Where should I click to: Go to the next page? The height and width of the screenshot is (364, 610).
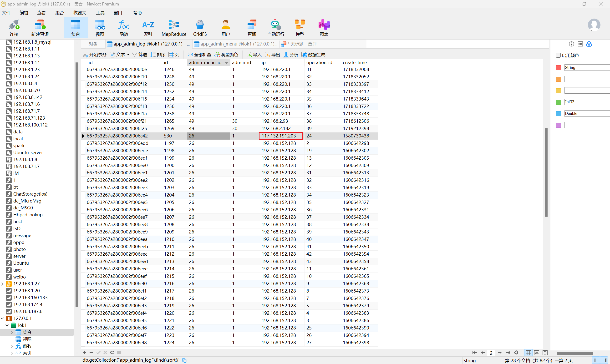(x=499, y=353)
